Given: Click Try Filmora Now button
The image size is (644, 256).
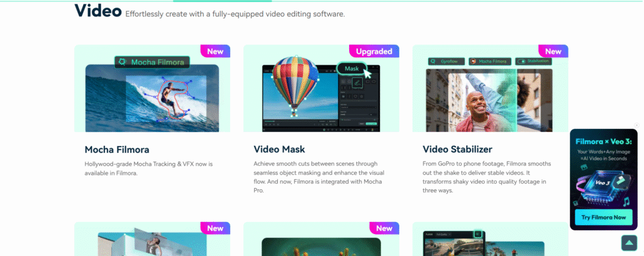Looking at the screenshot, I should (603, 218).
